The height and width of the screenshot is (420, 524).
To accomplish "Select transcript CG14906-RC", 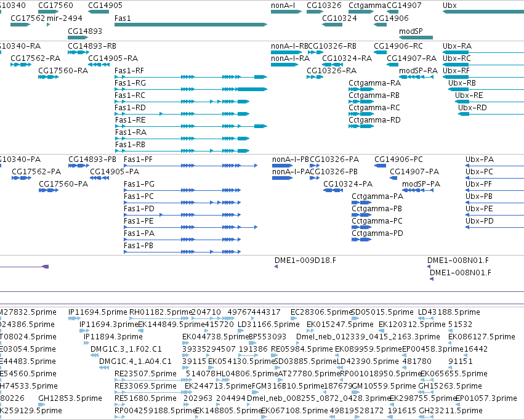I will (x=381, y=52).
